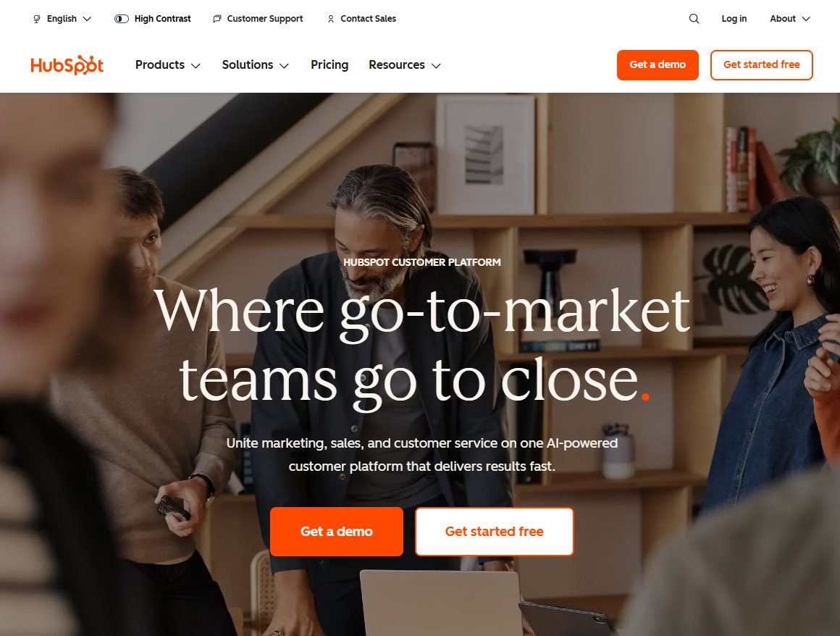Click header Get started free button
Image resolution: width=840 pixels, height=636 pixels.
[x=761, y=65]
